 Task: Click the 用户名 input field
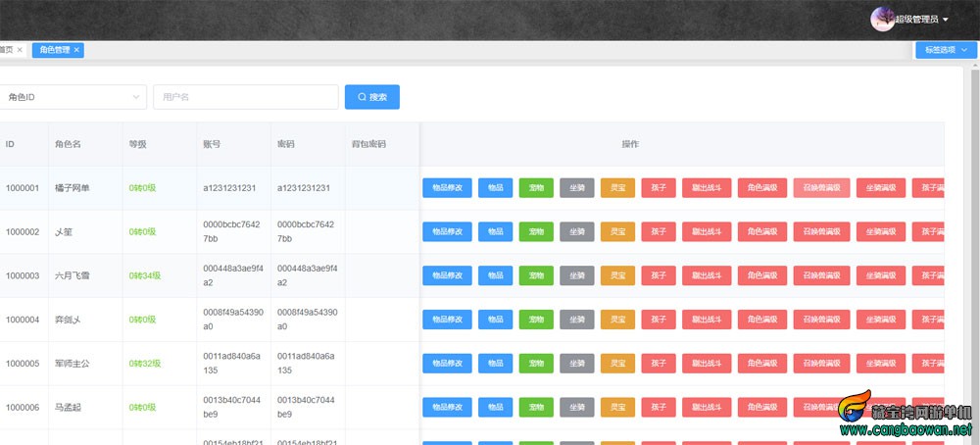[245, 97]
